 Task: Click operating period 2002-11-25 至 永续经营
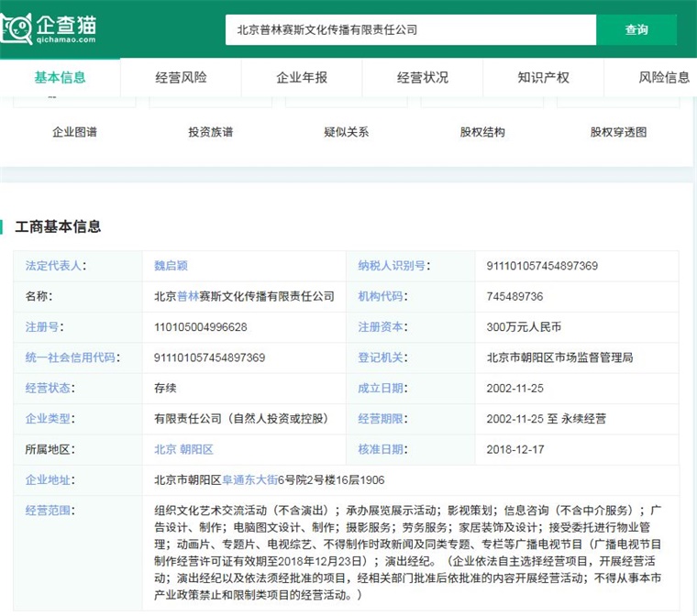(546, 419)
